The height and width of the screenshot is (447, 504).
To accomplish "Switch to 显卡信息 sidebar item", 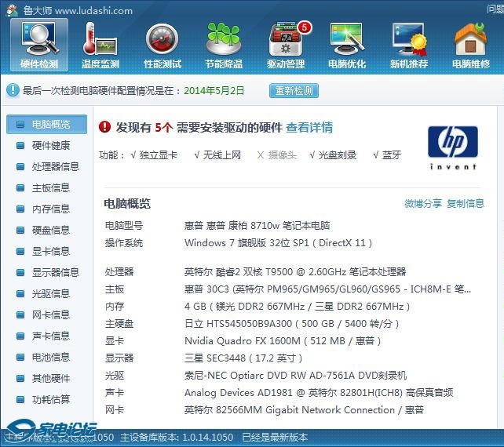I will (x=50, y=251).
